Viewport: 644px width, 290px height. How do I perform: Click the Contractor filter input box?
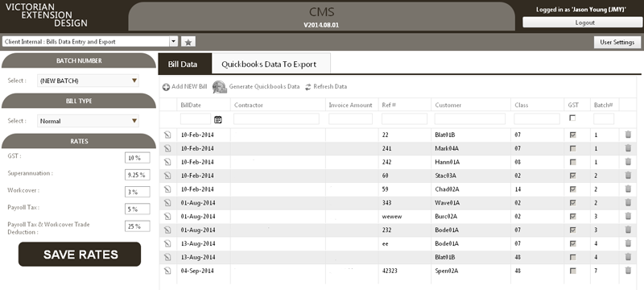click(x=276, y=119)
